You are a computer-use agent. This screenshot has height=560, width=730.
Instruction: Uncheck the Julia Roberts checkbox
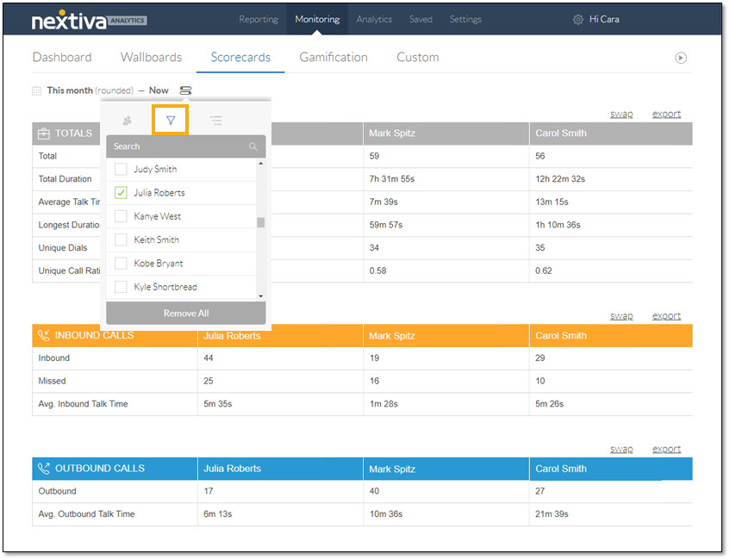(121, 193)
